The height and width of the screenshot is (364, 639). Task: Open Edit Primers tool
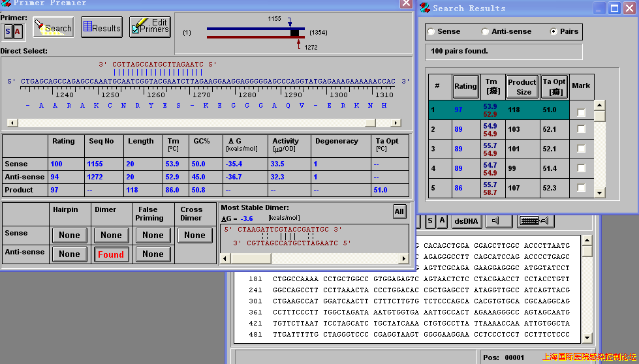[x=149, y=27]
